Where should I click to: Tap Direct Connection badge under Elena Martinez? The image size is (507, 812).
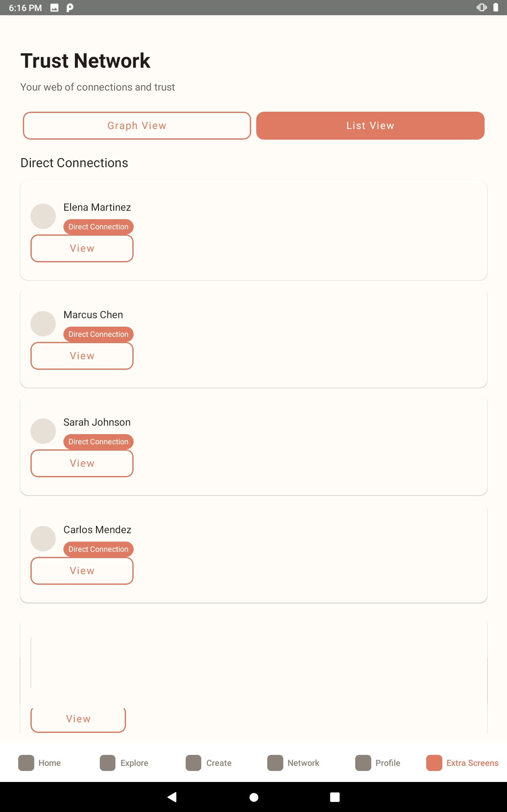(x=99, y=227)
